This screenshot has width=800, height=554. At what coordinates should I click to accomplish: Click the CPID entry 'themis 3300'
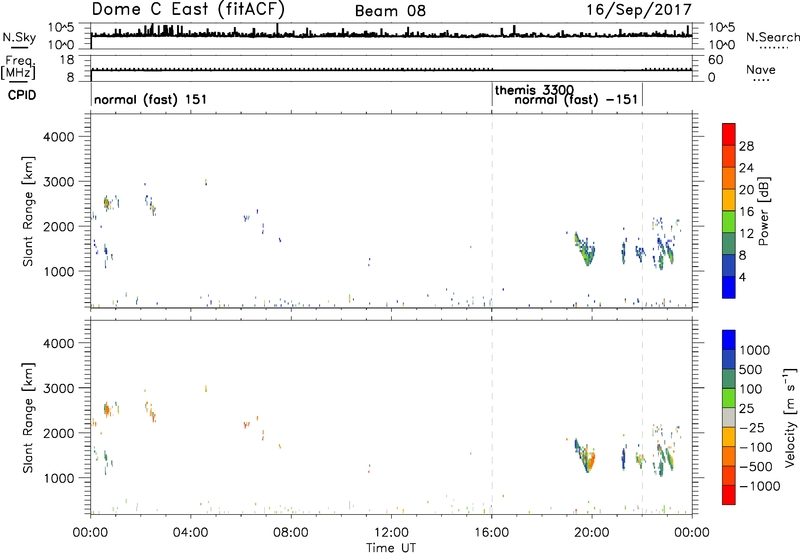[534, 90]
